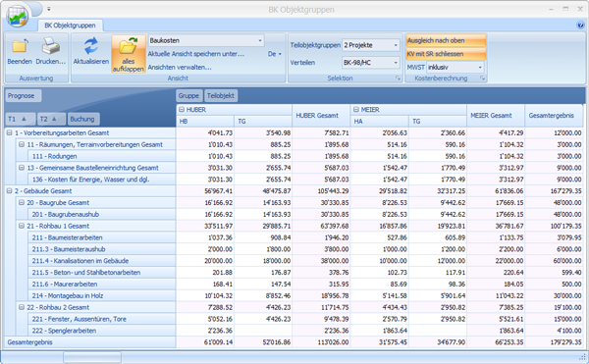Image resolution: width=589 pixels, height=364 pixels.
Task: Click the Buchung field button
Action: pyautogui.click(x=83, y=119)
